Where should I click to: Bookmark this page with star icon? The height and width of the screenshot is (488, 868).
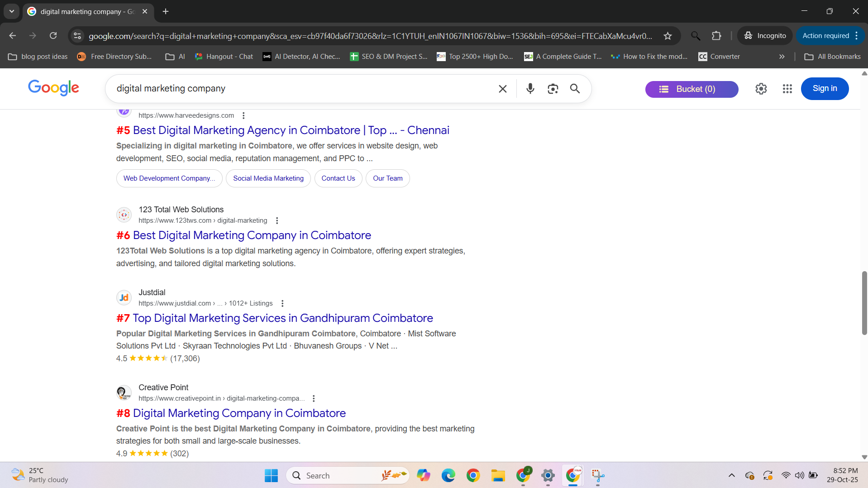pos(668,36)
